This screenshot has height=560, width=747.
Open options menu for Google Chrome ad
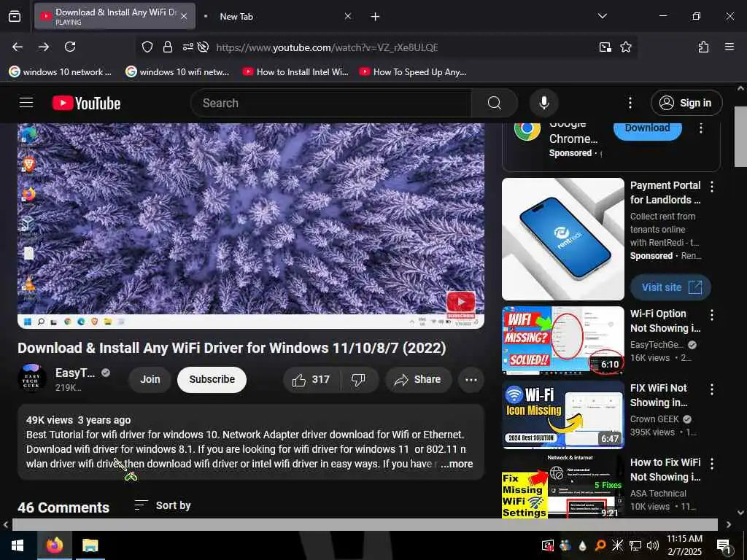pyautogui.click(x=701, y=128)
